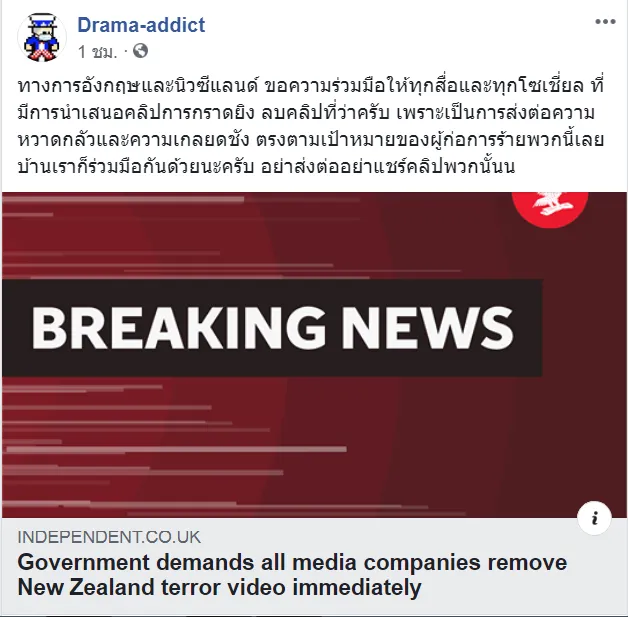Open headline 'Government demands all media companies remove'
Image resolution: width=628 pixels, height=617 pixels.
[x=292, y=562]
